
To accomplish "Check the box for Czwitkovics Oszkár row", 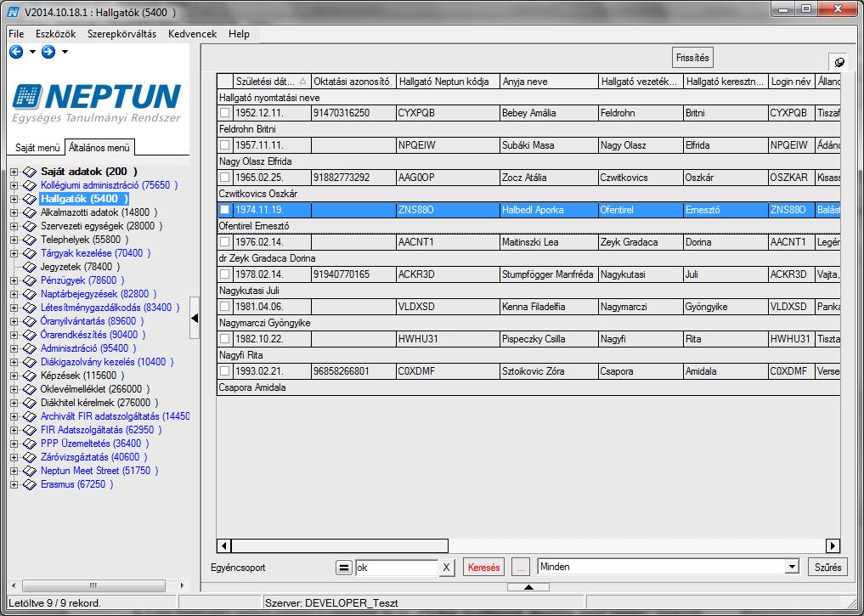I will tap(225, 178).
